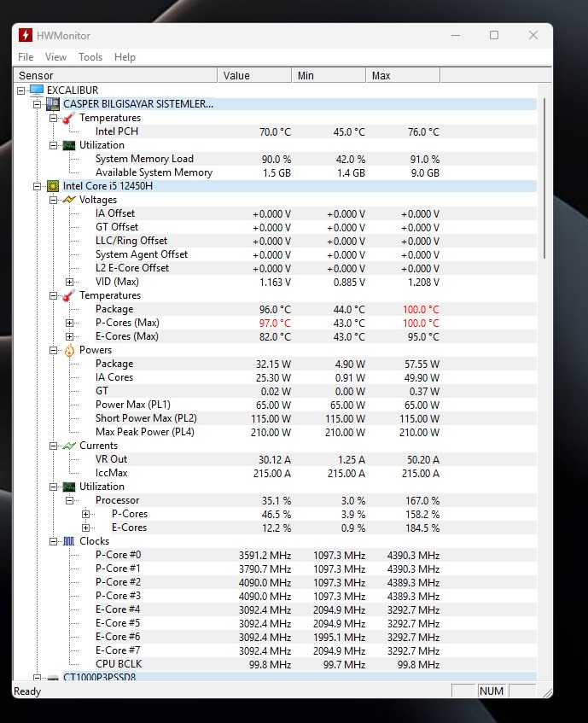Collapse the Processor utilization node
Screen dimensions: 588x723
point(69,500)
